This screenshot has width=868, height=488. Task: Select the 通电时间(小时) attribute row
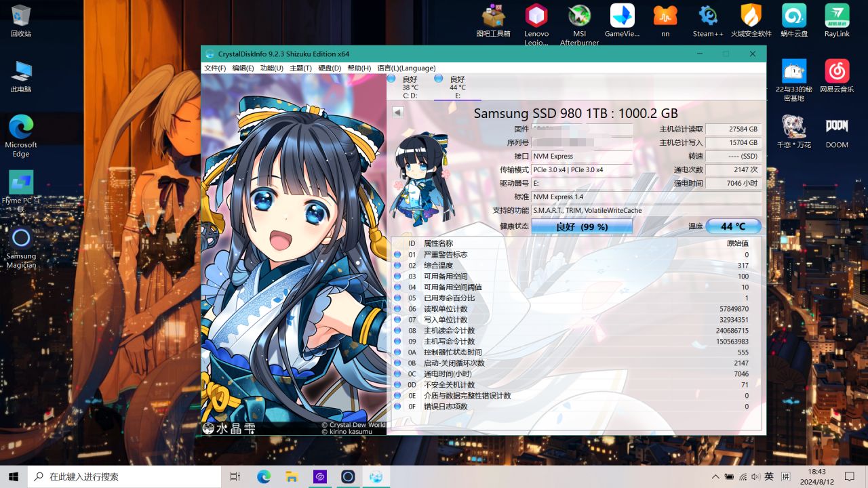576,374
